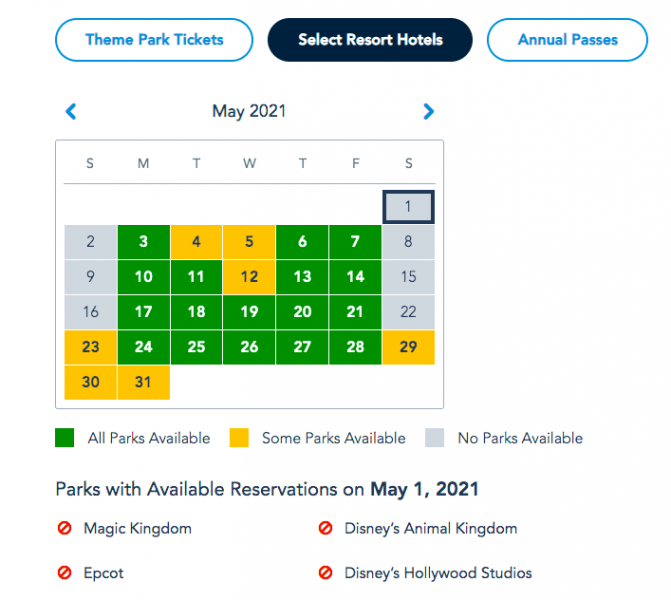Screen dimensions: 671x600
Task: Pick May 3 on the calendar
Action: pos(144,242)
